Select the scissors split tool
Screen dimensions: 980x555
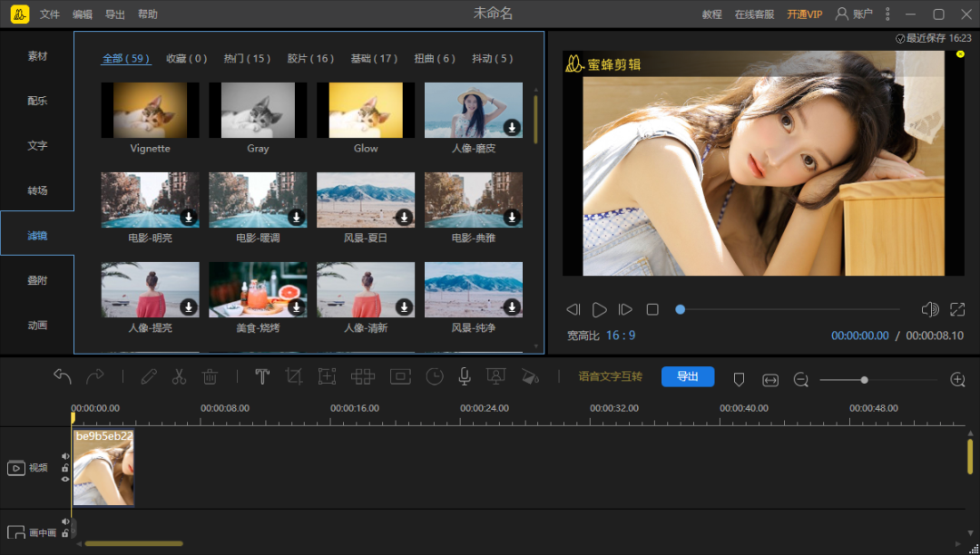click(179, 376)
